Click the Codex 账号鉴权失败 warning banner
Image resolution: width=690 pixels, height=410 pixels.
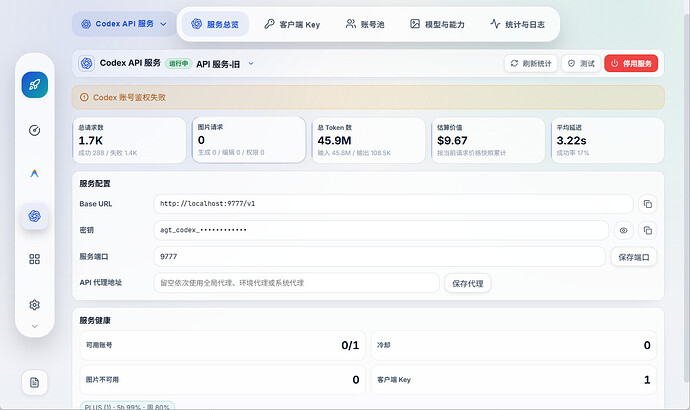click(x=368, y=97)
